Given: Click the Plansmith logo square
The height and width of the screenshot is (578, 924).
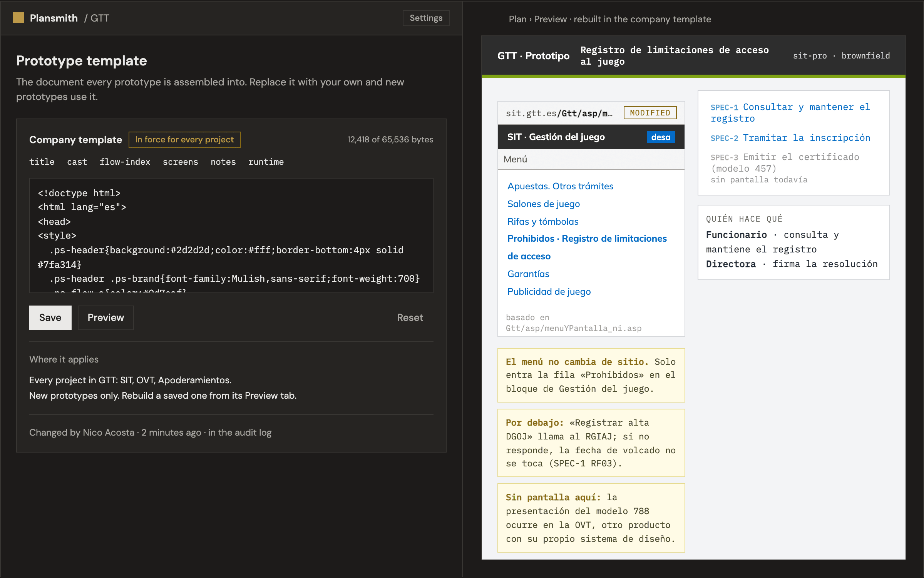Looking at the screenshot, I should pos(18,18).
